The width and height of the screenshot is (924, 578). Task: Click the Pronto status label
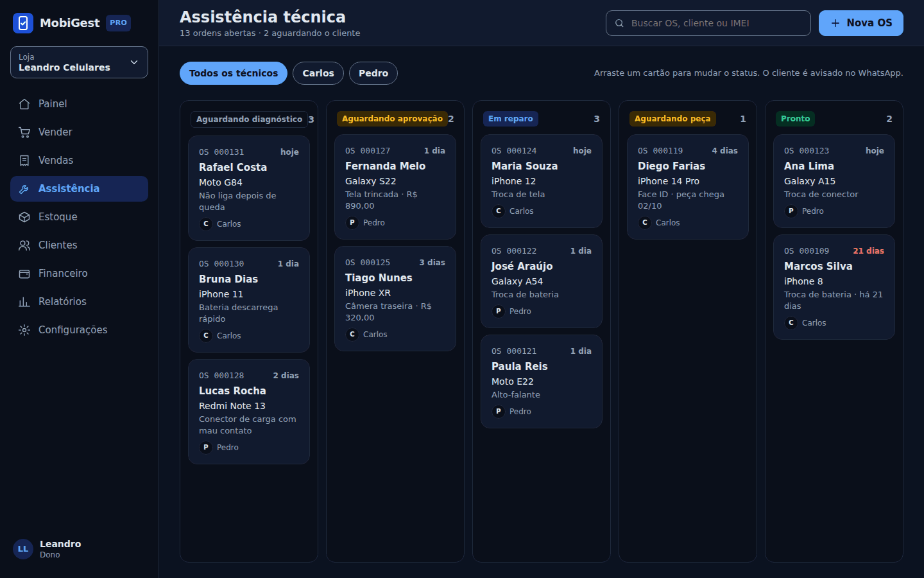[x=795, y=119]
